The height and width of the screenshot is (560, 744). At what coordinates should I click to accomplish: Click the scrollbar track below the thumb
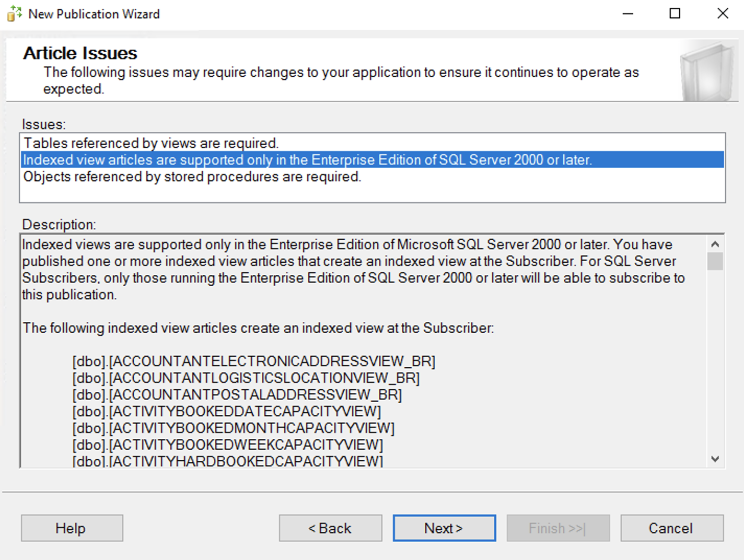(x=715, y=360)
